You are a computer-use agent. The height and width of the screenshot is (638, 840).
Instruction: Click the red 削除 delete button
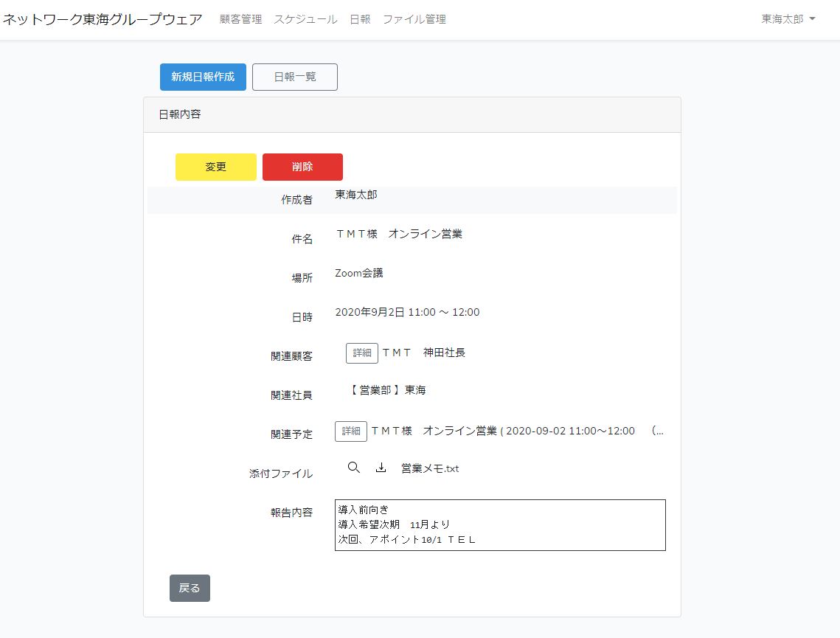pyautogui.click(x=302, y=167)
